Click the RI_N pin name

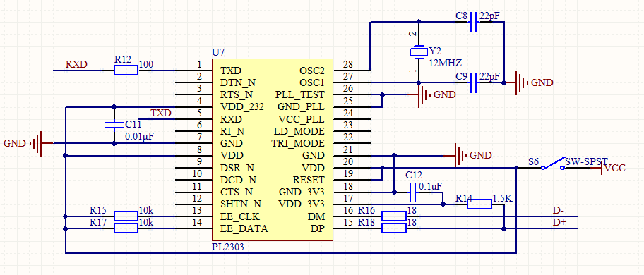[x=232, y=132]
